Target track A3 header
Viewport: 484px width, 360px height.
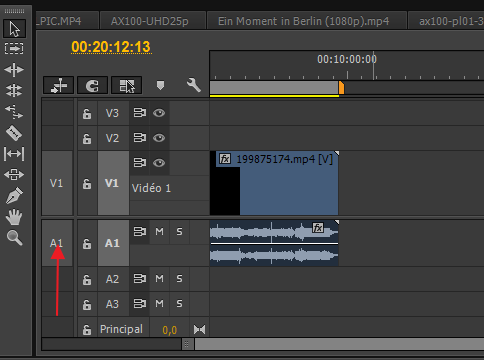click(x=112, y=304)
